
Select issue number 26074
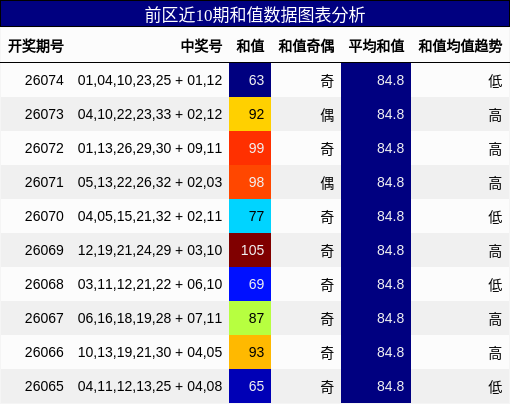pos(44,80)
